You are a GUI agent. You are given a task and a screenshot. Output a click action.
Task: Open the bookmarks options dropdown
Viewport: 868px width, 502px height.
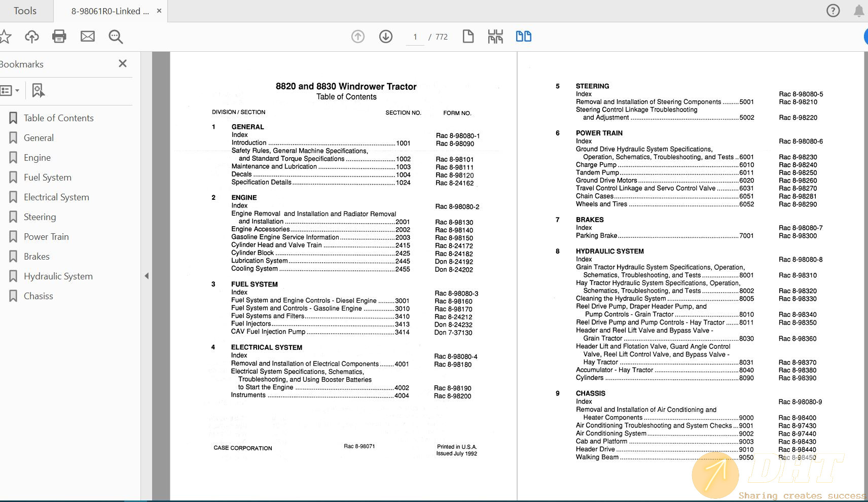click(x=10, y=91)
